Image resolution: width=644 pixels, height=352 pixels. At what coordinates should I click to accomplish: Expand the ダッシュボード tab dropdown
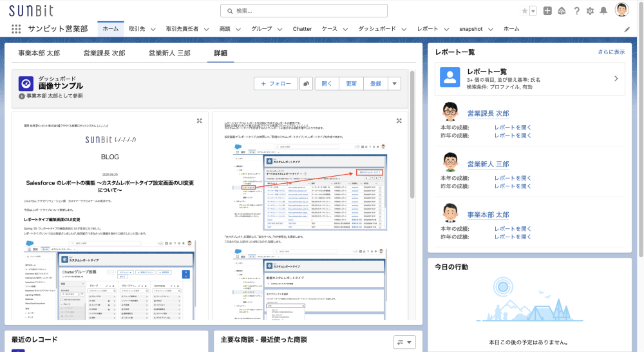(404, 29)
